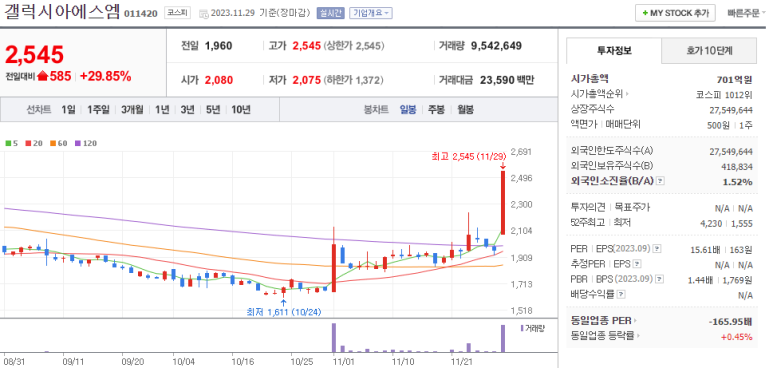Click the red 20-day moving average swatch

(x=28, y=144)
